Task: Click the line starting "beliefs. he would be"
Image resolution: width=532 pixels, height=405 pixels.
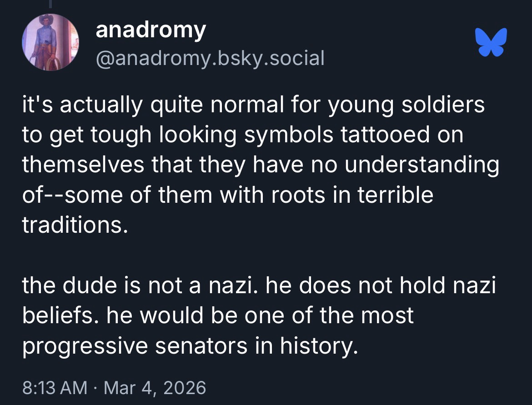Action: point(218,315)
